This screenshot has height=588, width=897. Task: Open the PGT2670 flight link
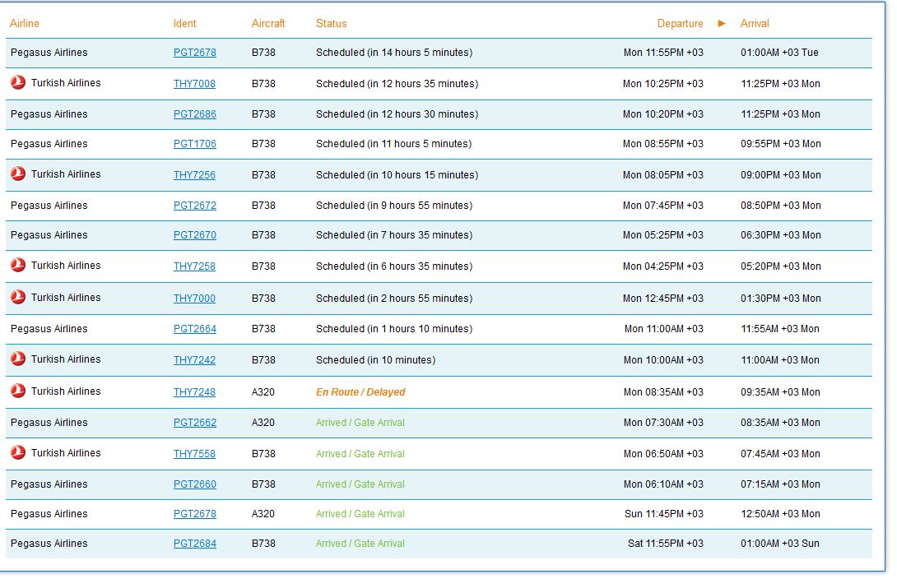(195, 235)
